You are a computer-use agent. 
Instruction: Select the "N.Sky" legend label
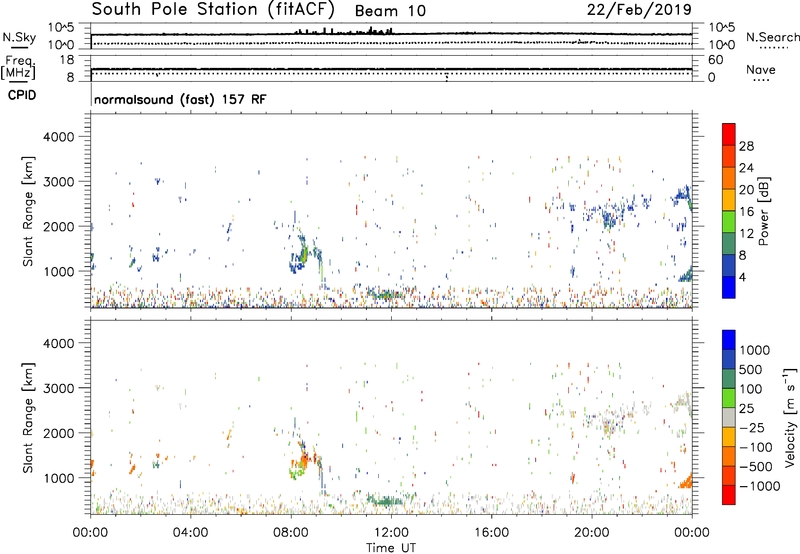[19, 37]
